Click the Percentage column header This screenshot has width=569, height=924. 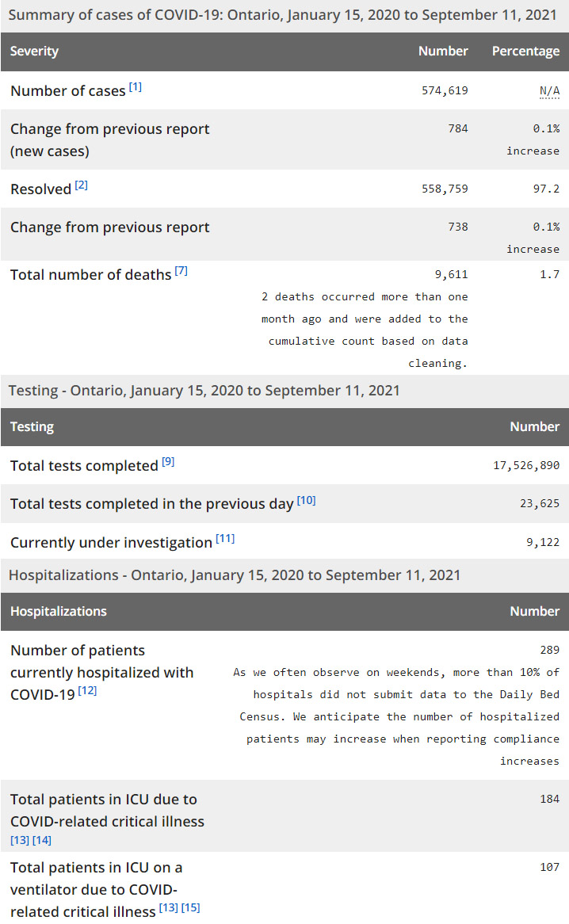[525, 52]
